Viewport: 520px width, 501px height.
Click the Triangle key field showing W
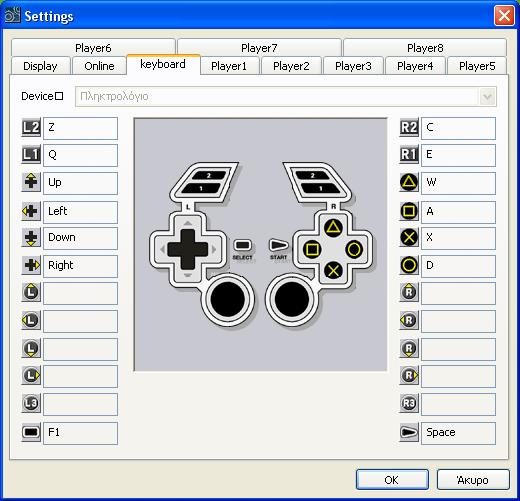click(458, 183)
